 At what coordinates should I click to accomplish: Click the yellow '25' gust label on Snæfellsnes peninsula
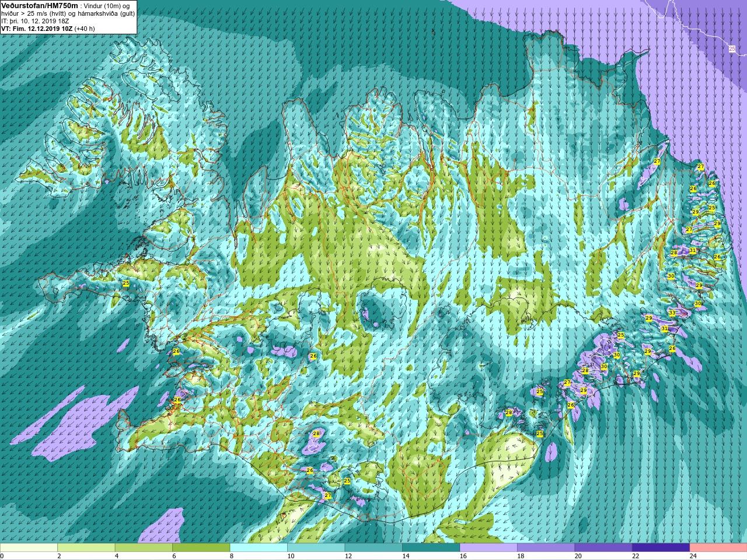(126, 283)
